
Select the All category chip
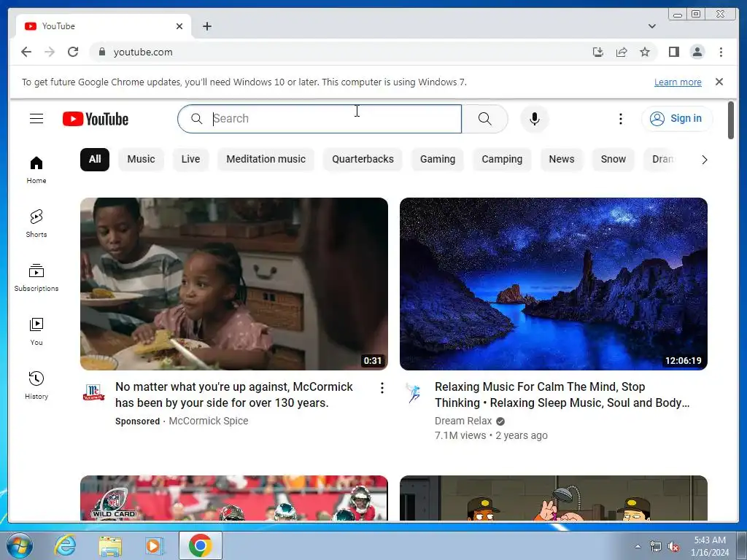pyautogui.click(x=95, y=160)
